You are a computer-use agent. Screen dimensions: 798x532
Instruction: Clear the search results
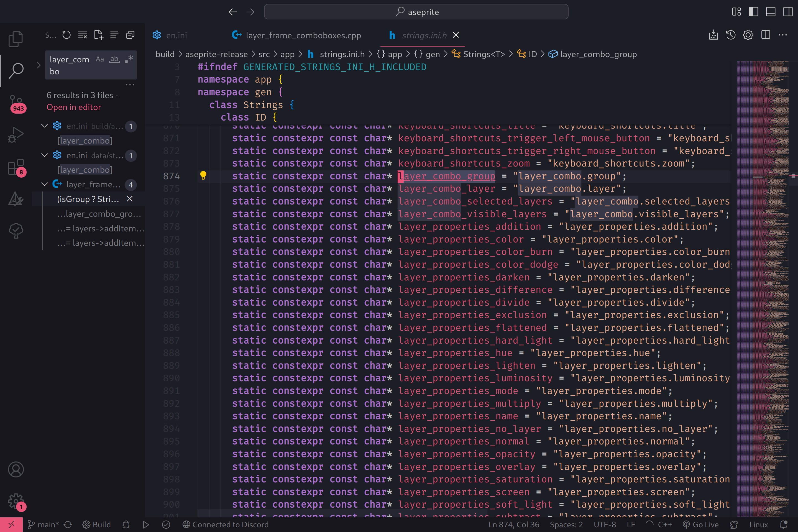click(x=83, y=35)
